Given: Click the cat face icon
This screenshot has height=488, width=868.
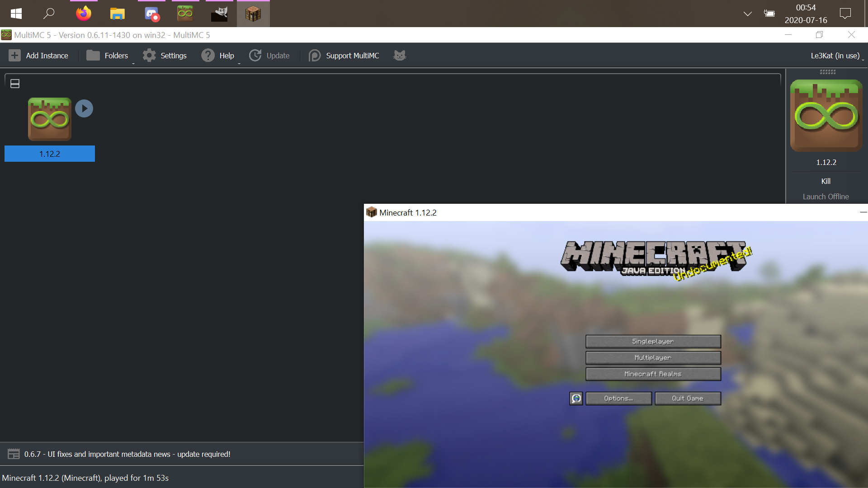Looking at the screenshot, I should point(400,56).
